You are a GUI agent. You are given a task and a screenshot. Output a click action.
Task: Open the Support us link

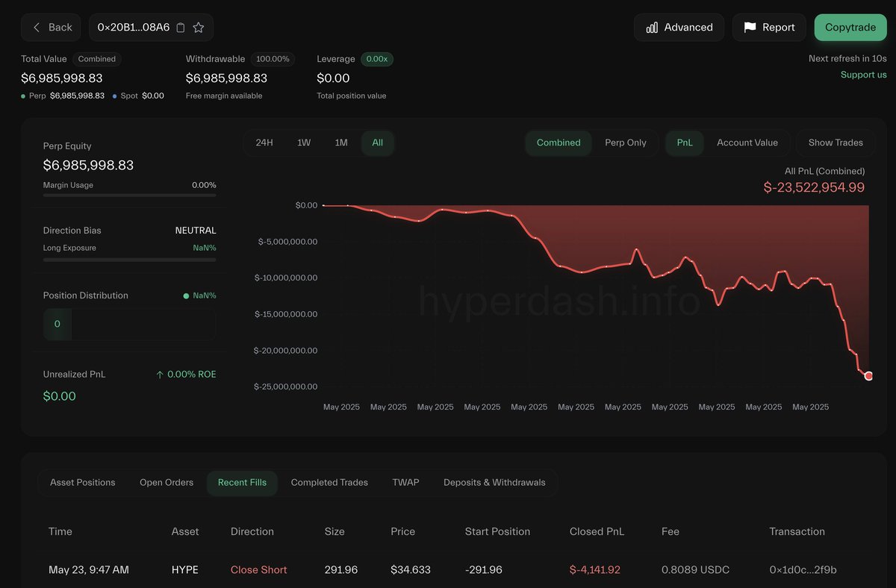point(864,75)
